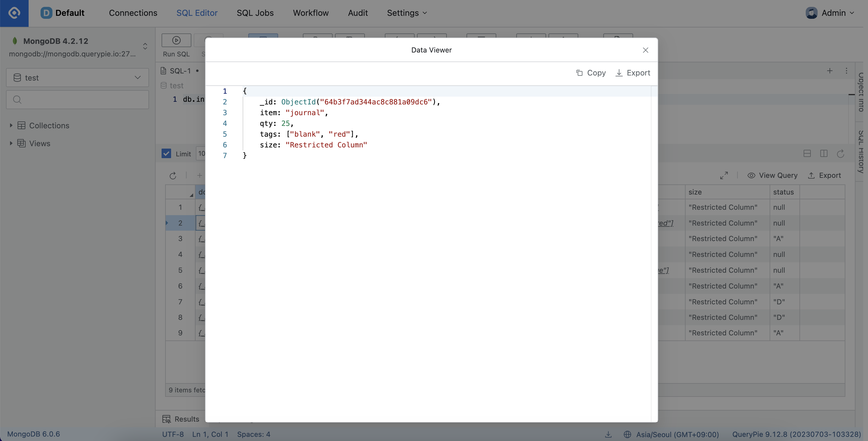Add a new SQL tab
The width and height of the screenshot is (868, 441).
[x=830, y=71]
